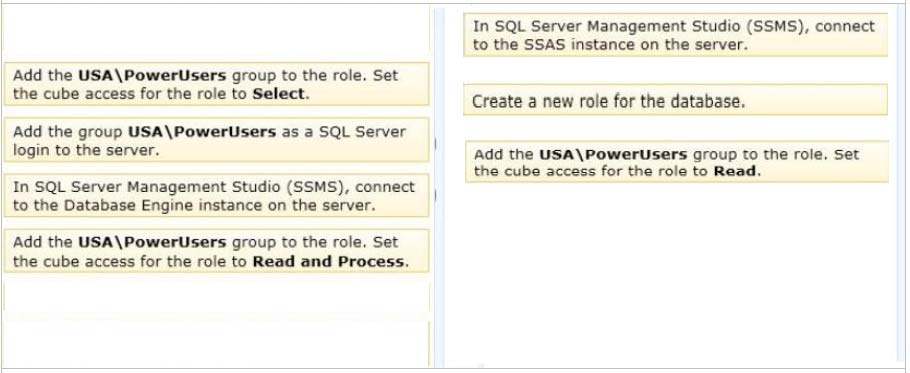Select the 'Create a new role for the database' box
The image size is (910, 373).
pos(676,100)
